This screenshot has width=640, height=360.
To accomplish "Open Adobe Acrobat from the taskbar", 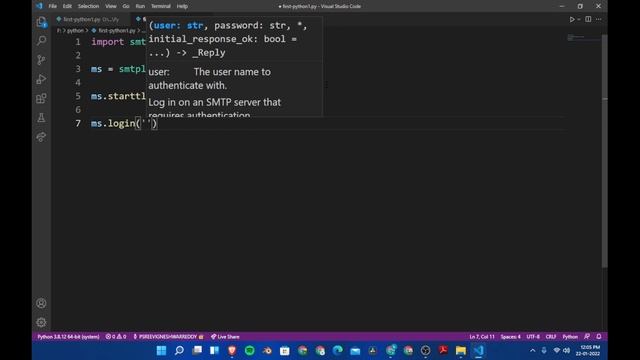I will point(443,350).
